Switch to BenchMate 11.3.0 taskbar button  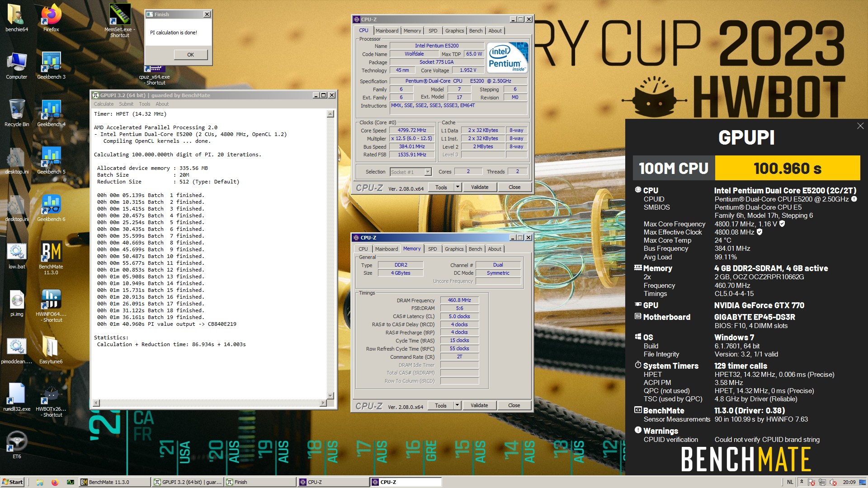pos(115,482)
